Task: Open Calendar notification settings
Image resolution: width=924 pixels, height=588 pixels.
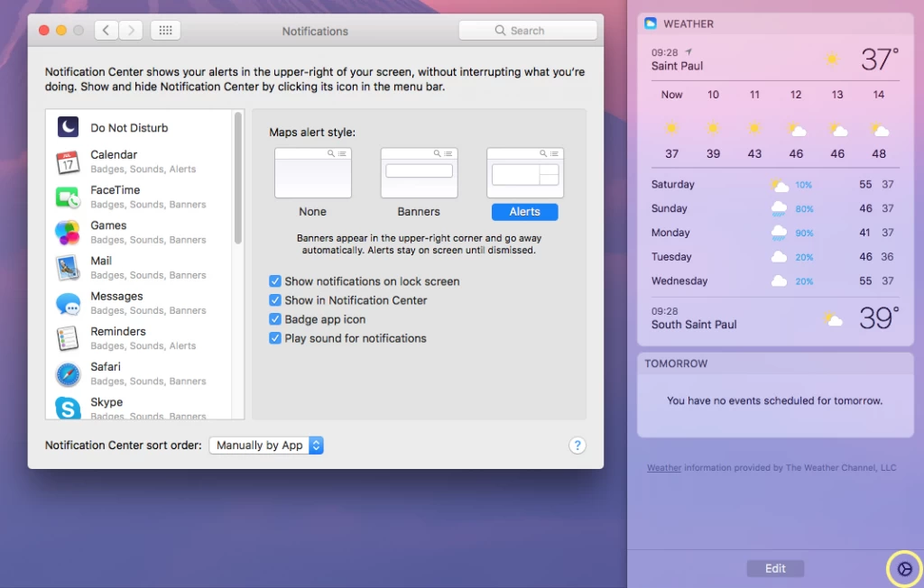Action: click(140, 161)
